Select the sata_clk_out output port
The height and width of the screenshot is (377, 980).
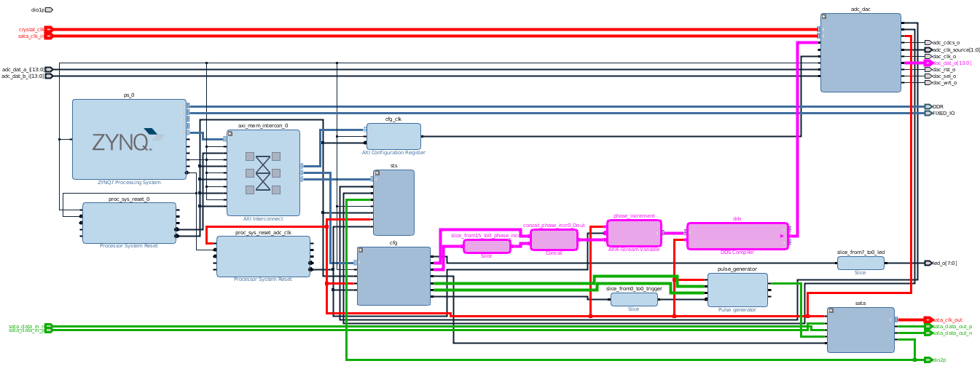pyautogui.click(x=928, y=320)
